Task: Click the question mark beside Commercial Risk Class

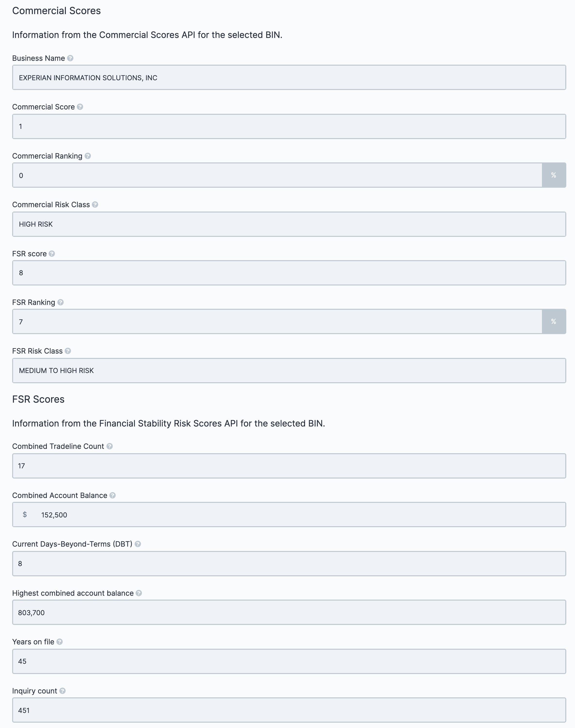Action: (x=95, y=204)
